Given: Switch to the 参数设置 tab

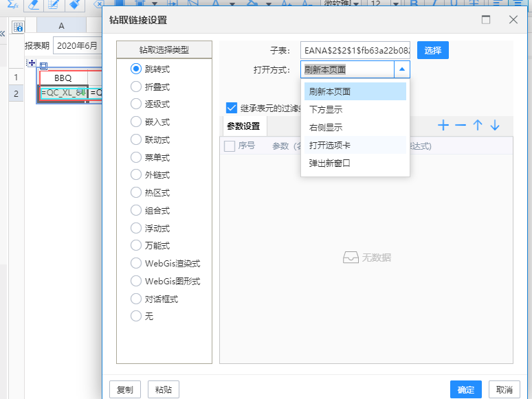Looking at the screenshot, I should pos(243,126).
